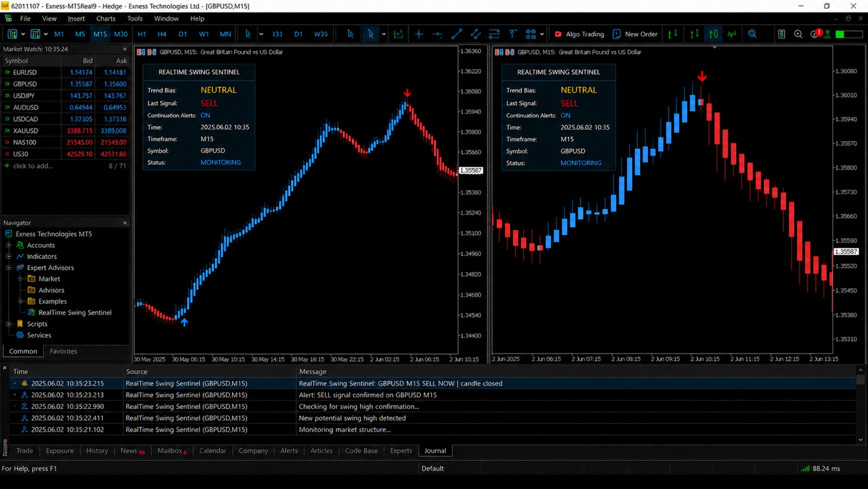Click the green connection level bar
The image size is (868, 489).
coord(849,34)
